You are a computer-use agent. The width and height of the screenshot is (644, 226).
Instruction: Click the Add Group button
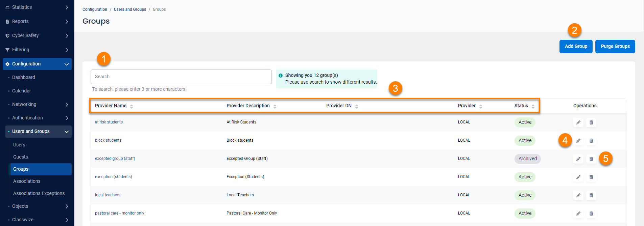(x=576, y=47)
